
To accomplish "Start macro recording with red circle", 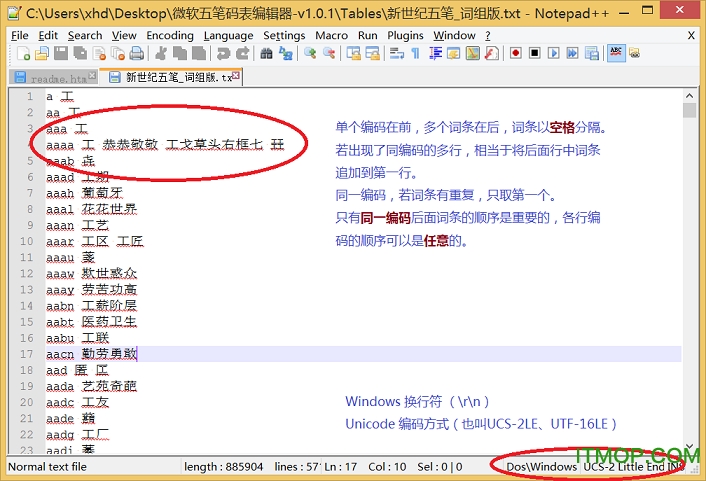I will (516, 54).
